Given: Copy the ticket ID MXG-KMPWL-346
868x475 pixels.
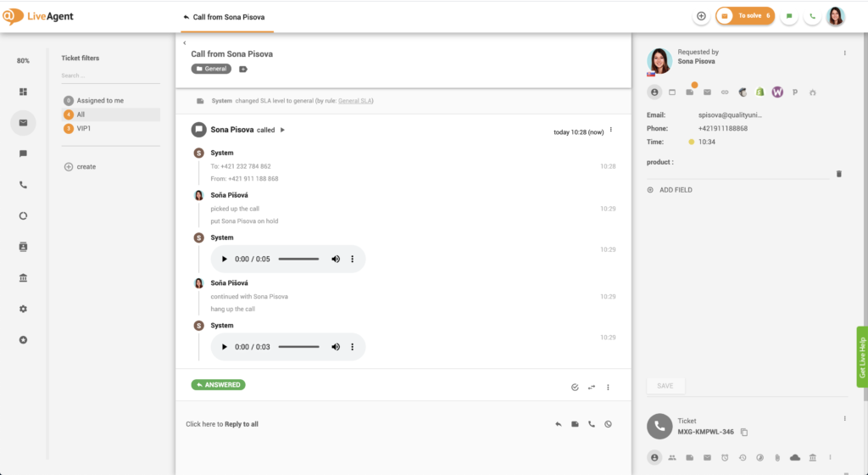Looking at the screenshot, I should point(744,433).
